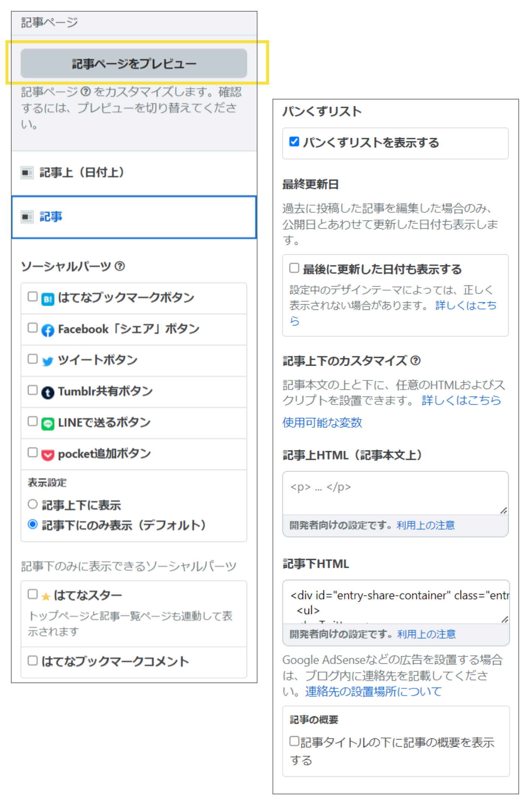Enable LINEで送るボタン checkbox
This screenshot has width=530, height=812.
pos(33,422)
